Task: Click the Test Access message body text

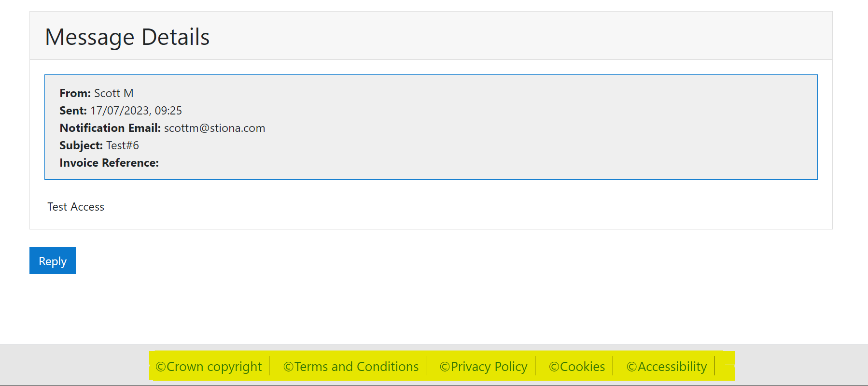Action: click(76, 207)
